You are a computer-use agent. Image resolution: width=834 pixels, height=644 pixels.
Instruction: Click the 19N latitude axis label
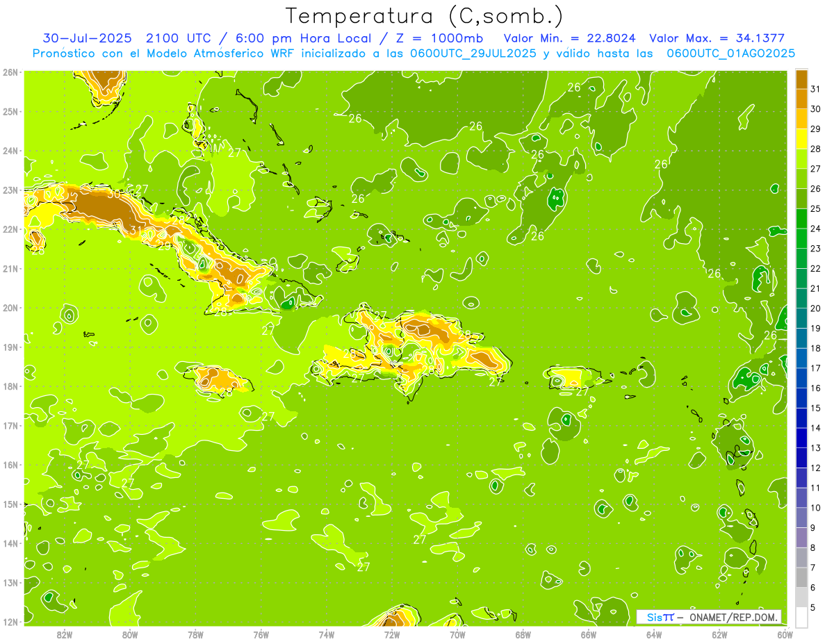pyautogui.click(x=10, y=347)
